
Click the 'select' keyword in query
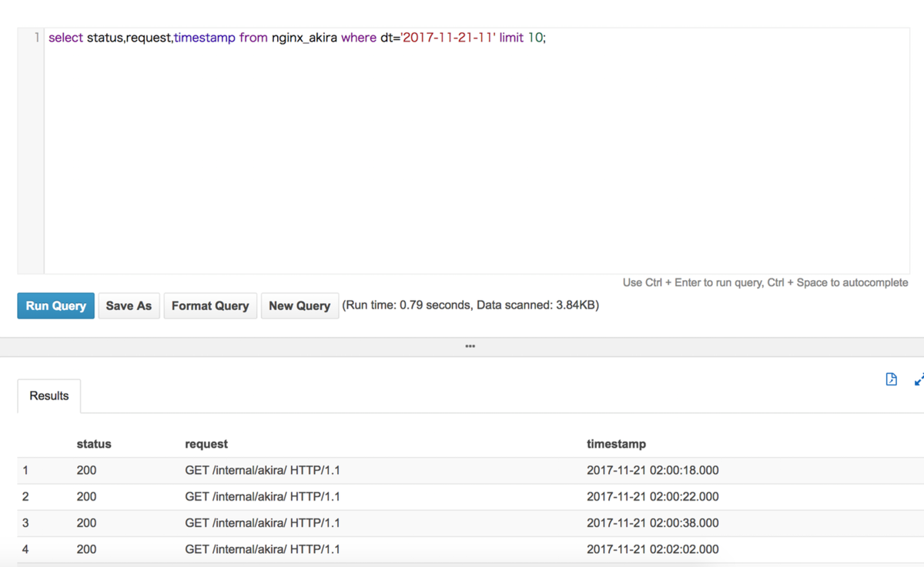coord(65,38)
